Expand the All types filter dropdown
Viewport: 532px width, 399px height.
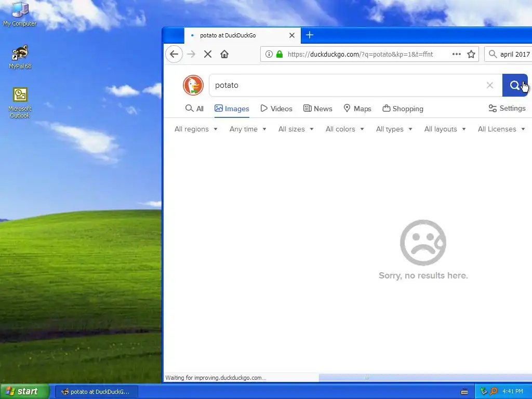(x=394, y=129)
